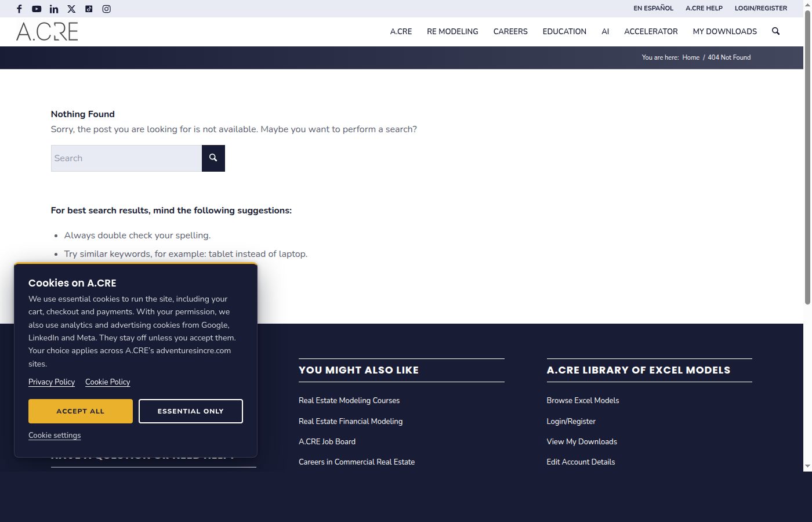Image resolution: width=812 pixels, height=522 pixels.
Task: Open the Accelerator menu item
Action: [x=651, y=31]
